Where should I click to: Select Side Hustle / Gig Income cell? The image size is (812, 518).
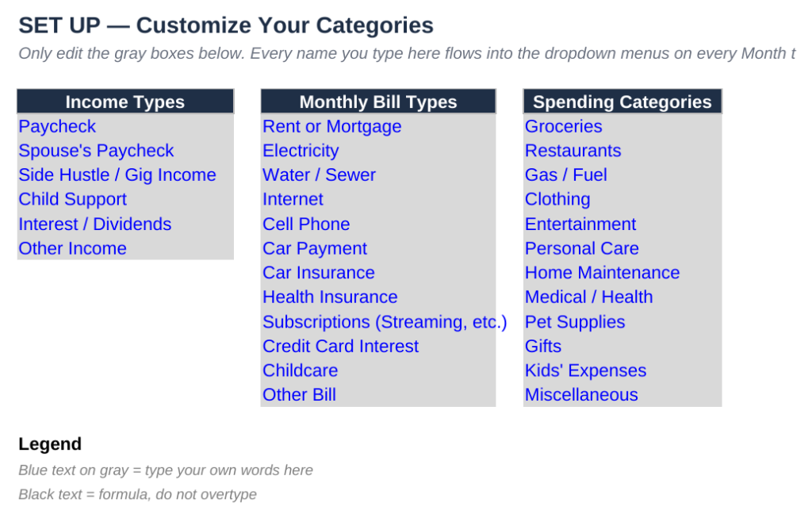click(125, 175)
